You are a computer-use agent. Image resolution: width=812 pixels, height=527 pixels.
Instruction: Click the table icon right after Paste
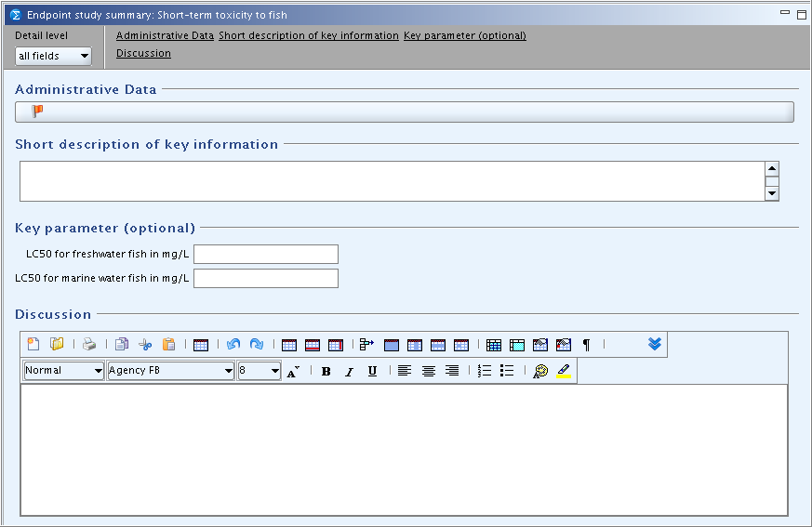point(201,345)
